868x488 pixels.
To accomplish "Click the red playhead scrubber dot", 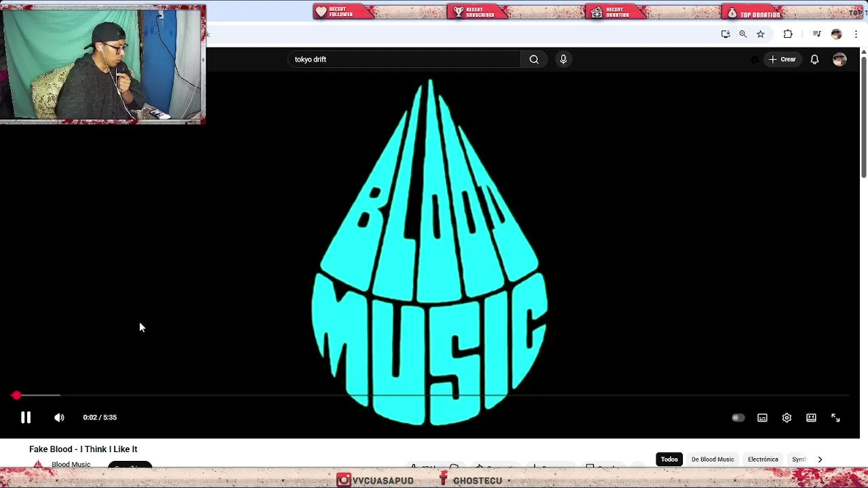I will [16, 395].
